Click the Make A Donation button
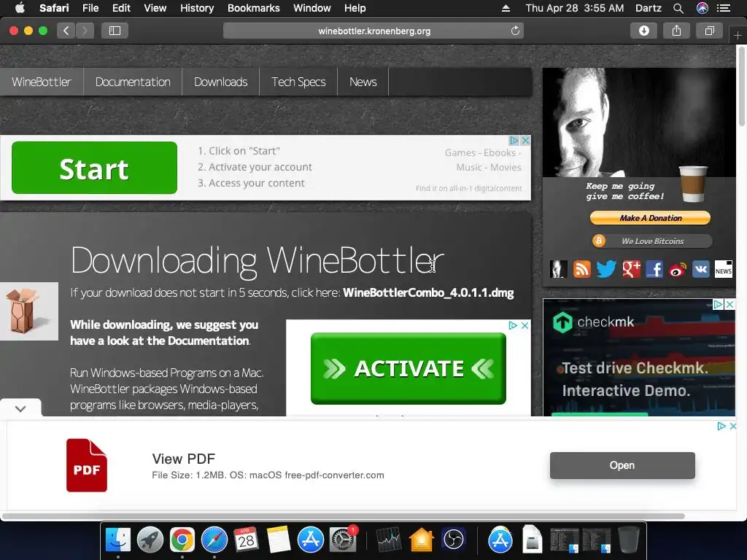 click(x=650, y=217)
